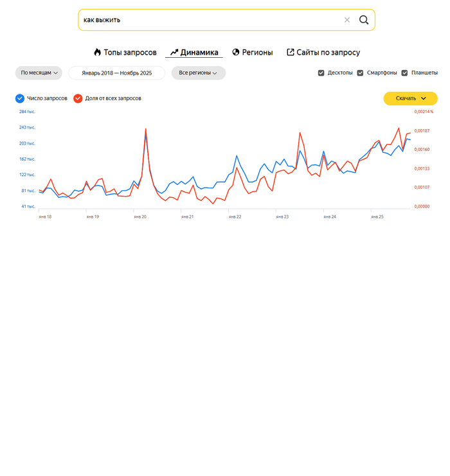Uncheck the Планшеты checkbox

[x=405, y=73]
